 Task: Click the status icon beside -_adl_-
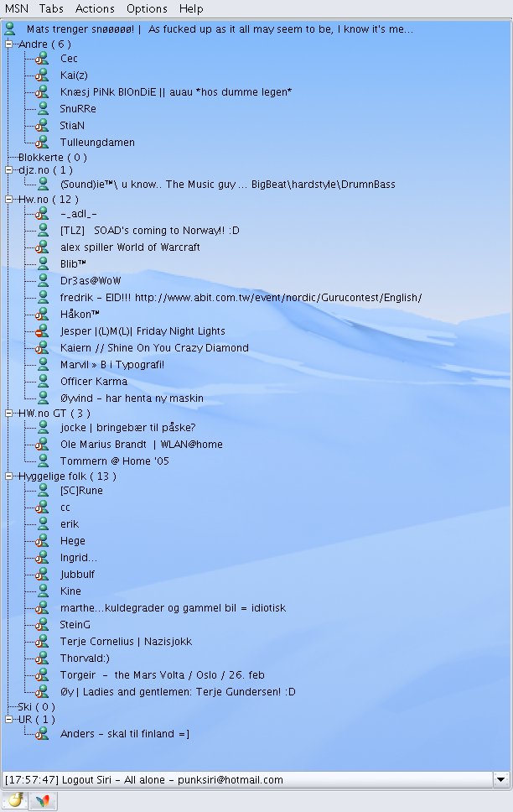[42, 214]
